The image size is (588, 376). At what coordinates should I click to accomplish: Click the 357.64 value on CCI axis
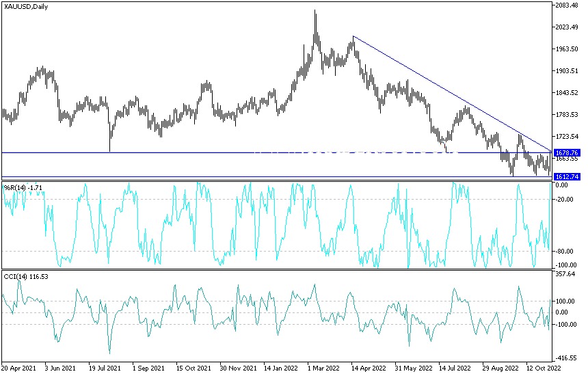click(565, 274)
